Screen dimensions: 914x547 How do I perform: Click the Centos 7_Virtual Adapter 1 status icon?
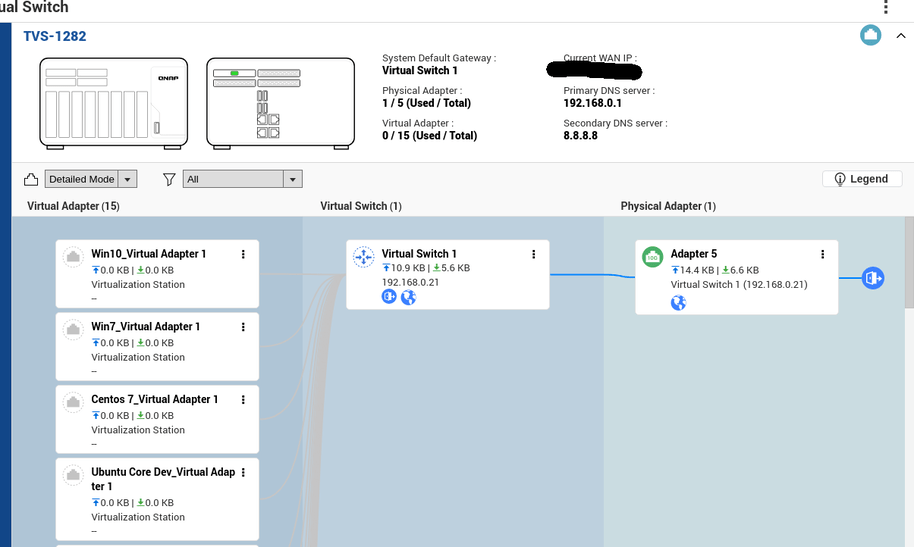point(73,402)
